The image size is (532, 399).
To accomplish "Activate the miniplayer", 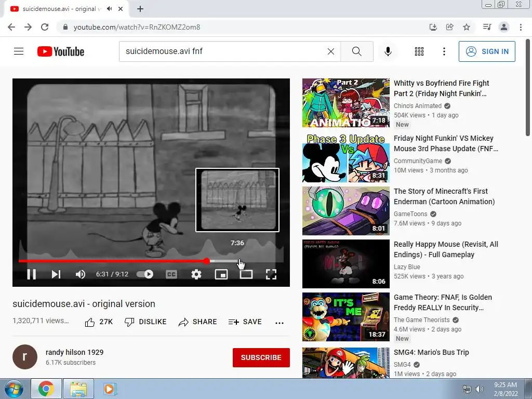I will point(221,274).
